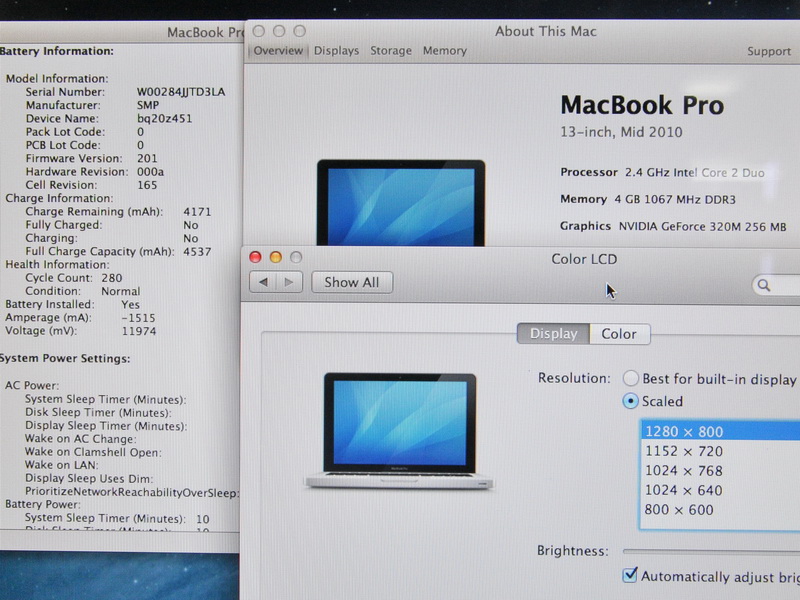Click the Memory 4 GB 1067 MHz DDR3 line
Viewport: 800px width, 600px height.
[x=648, y=199]
